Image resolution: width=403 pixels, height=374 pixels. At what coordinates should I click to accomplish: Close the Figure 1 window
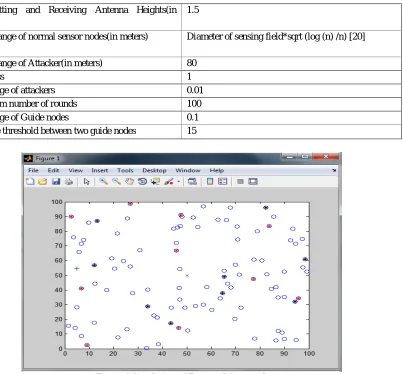click(x=326, y=156)
